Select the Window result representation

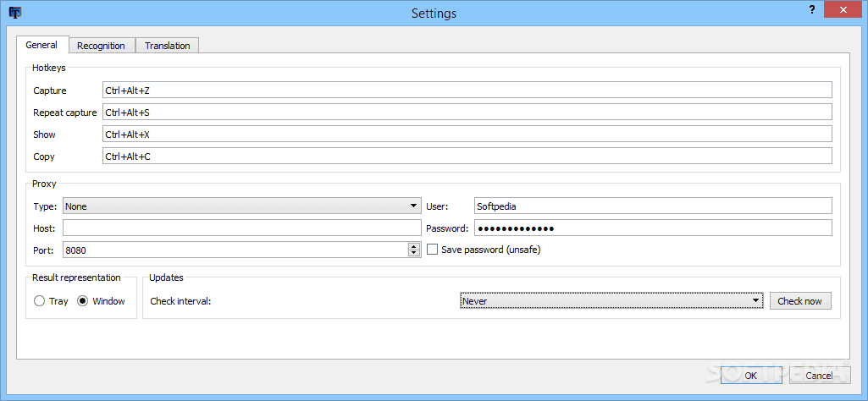[83, 301]
